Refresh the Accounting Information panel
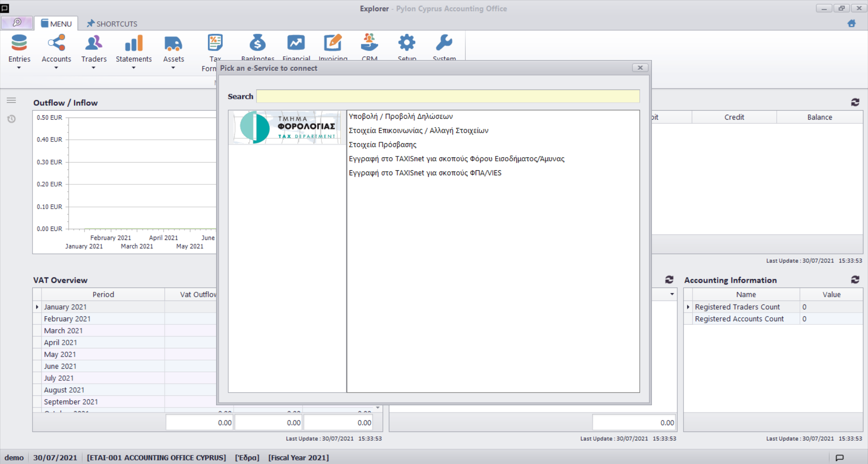The image size is (868, 464). click(855, 280)
